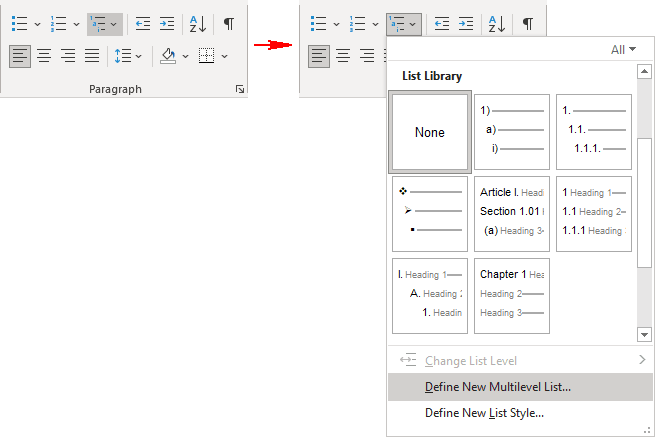Image resolution: width=655 pixels, height=437 pixels.
Task: Select the None list thumbnail
Action: point(430,132)
